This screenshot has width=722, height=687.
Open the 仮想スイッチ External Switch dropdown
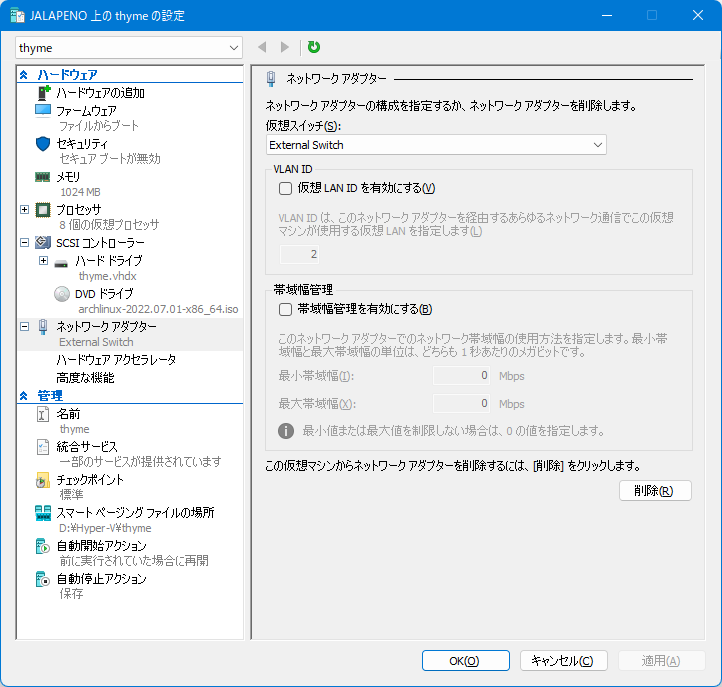tap(436, 145)
